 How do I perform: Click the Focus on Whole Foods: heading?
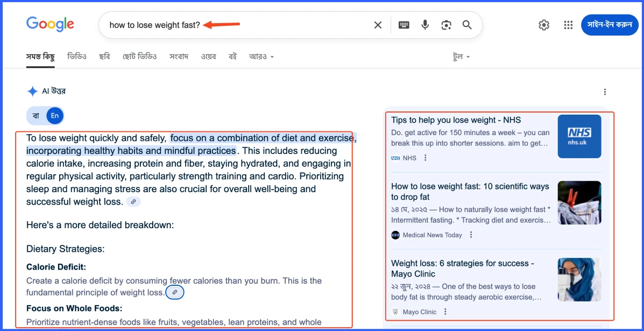(x=74, y=308)
